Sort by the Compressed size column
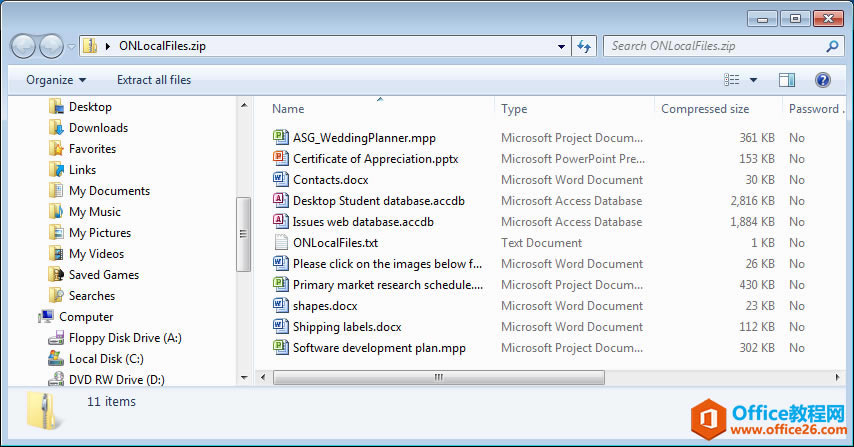Image resolution: width=854 pixels, height=447 pixels. pos(704,109)
